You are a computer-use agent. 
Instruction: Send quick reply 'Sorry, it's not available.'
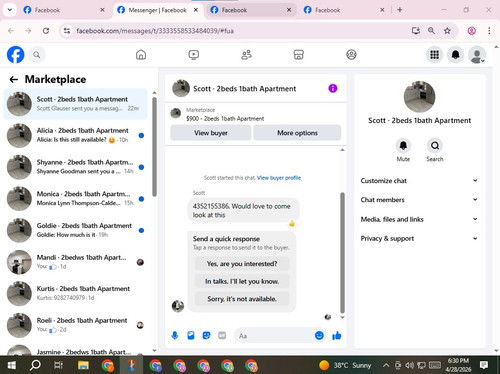242,299
